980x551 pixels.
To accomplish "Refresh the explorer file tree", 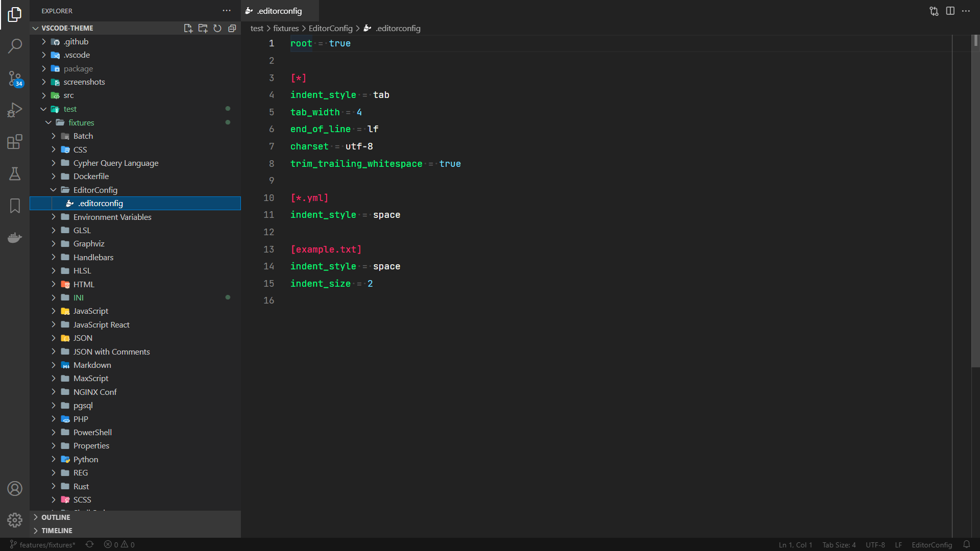I will 217,29.
